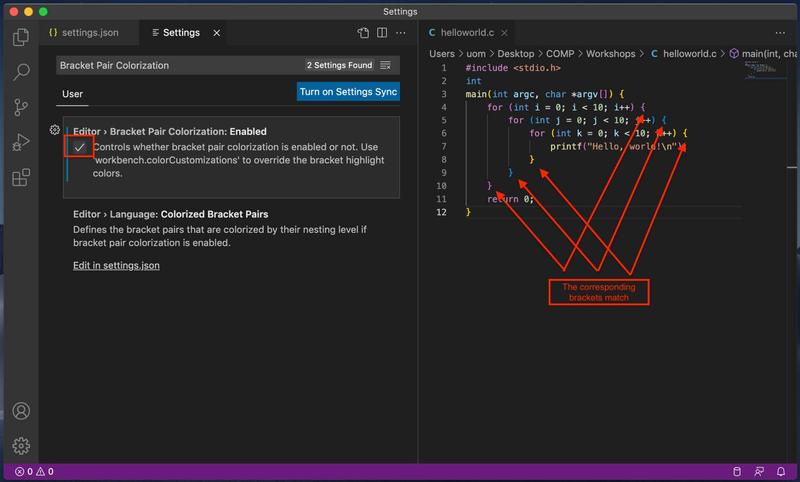
Task: Uncheck Bracket Pair Colorization Enabled checkbox
Action: point(79,148)
